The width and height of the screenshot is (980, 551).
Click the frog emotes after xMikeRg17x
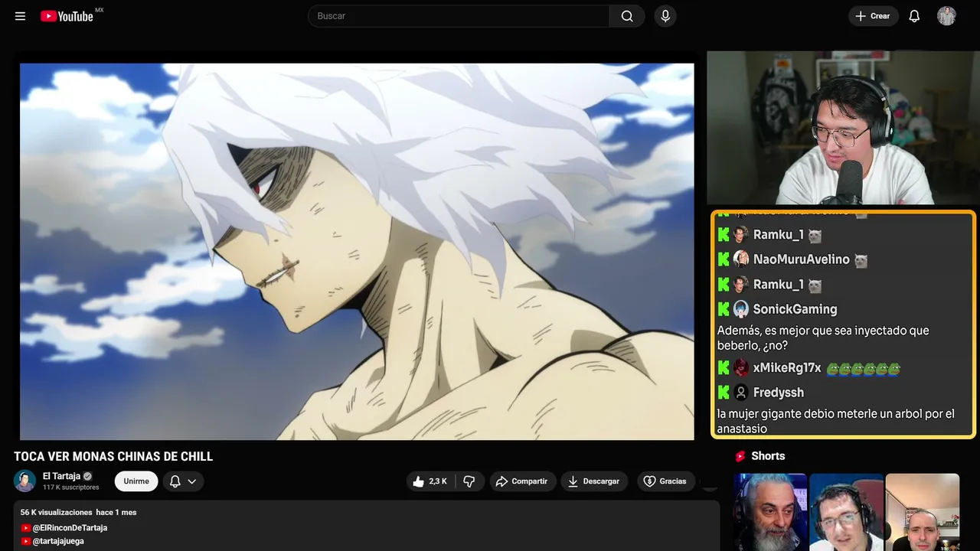coord(863,369)
